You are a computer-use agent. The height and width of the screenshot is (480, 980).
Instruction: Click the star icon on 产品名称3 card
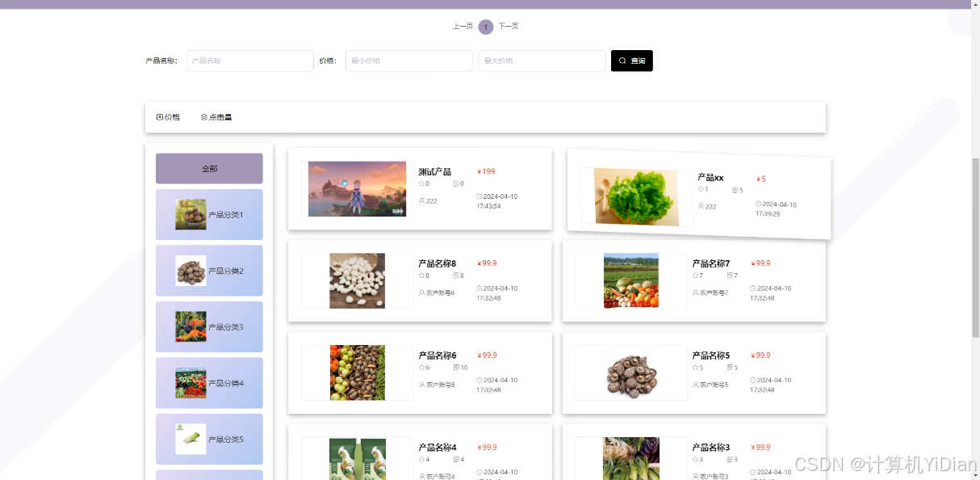click(695, 460)
